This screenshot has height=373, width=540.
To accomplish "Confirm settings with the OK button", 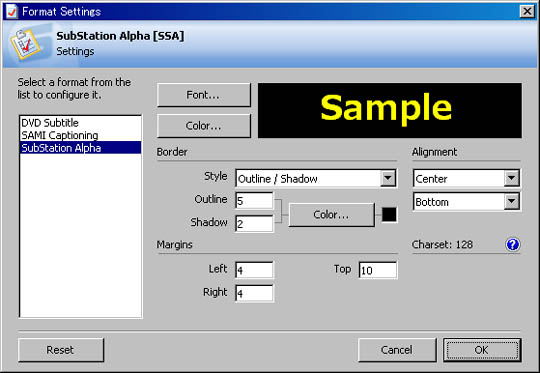I will [x=482, y=350].
